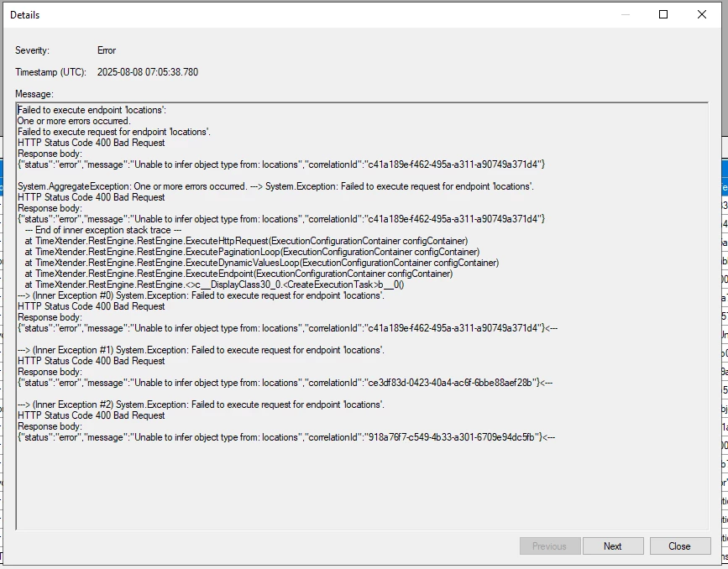The image size is (728, 569).
Task: Click the DisplayClass30_0 CreateExecutionTask line
Action: pyautogui.click(x=214, y=284)
